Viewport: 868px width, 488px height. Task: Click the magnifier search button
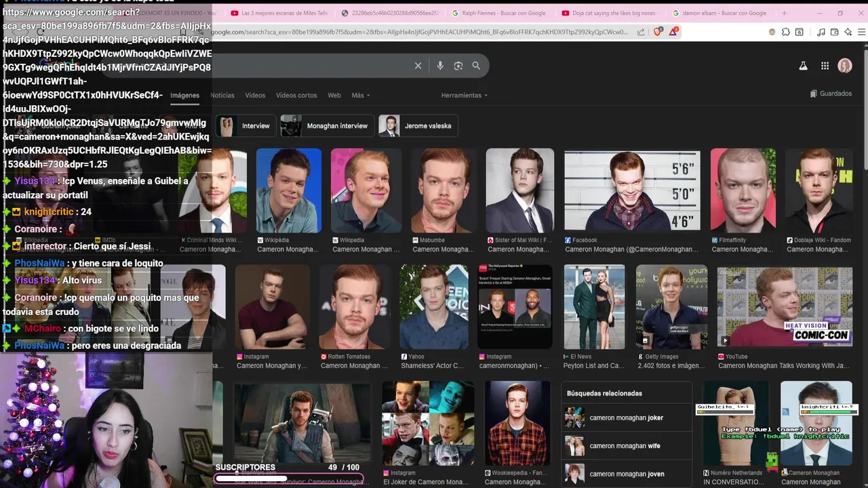pos(476,66)
